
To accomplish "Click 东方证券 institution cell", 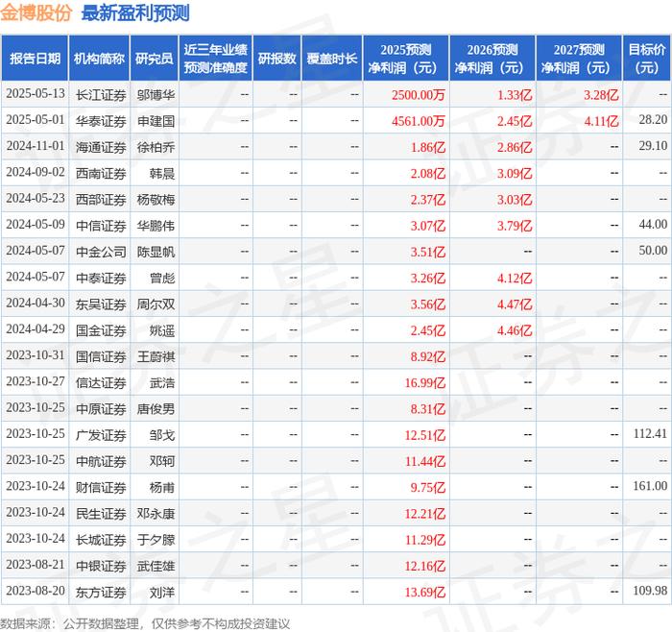I will point(101,592).
